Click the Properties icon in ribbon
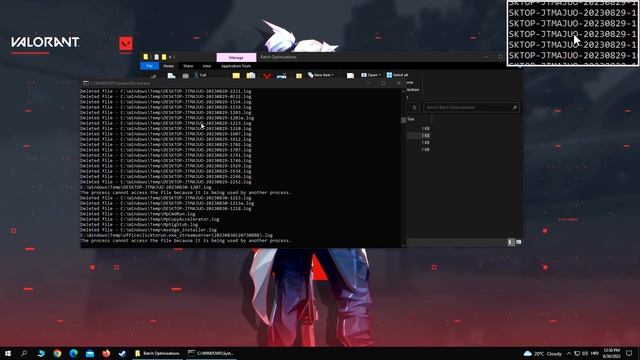This screenshot has width=640, height=360. pyautogui.click(x=350, y=76)
